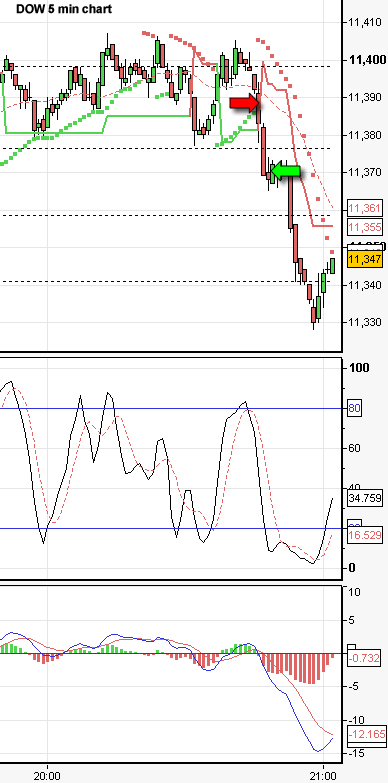Click the MACD -15 scale label

point(356,753)
